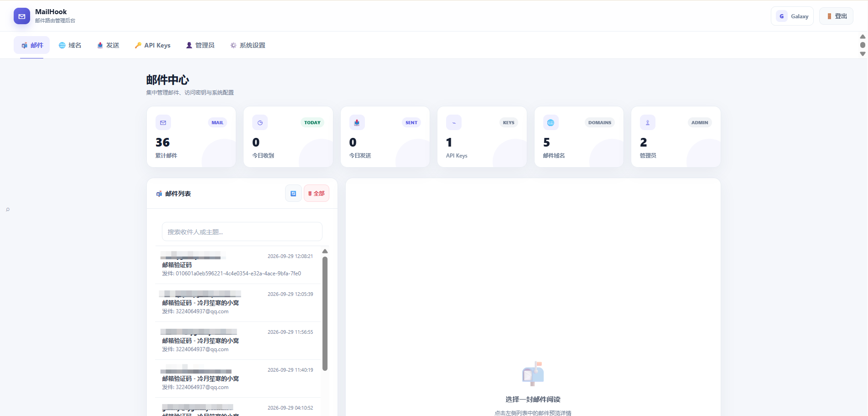Viewport: 868px width, 416px height.
Task: Click the clock icon in the 今日收到 card
Action: pos(260,122)
